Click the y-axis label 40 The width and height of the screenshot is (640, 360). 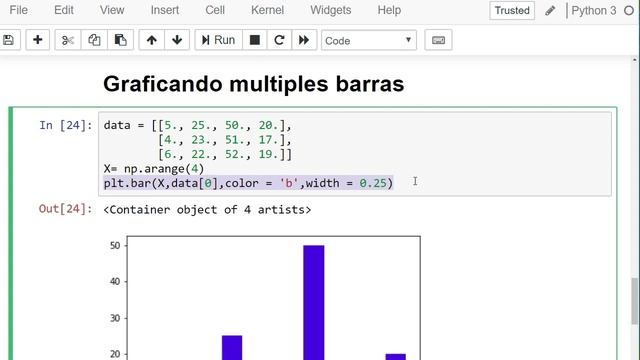tap(115, 282)
